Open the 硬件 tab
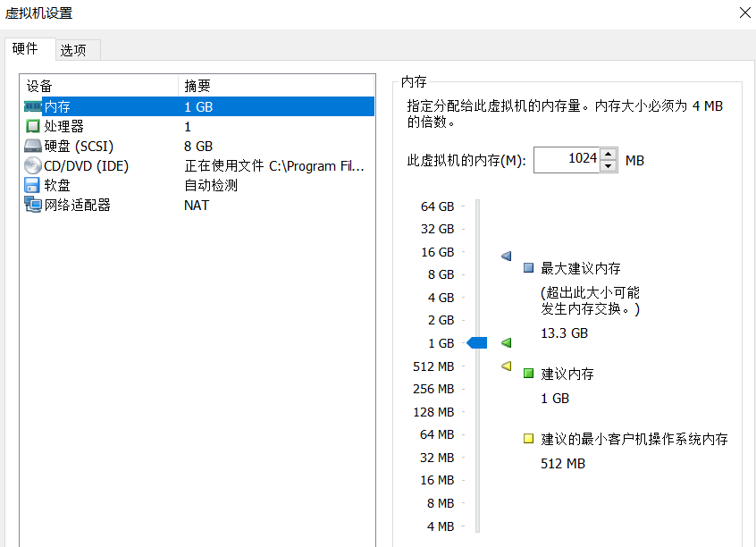 point(25,48)
